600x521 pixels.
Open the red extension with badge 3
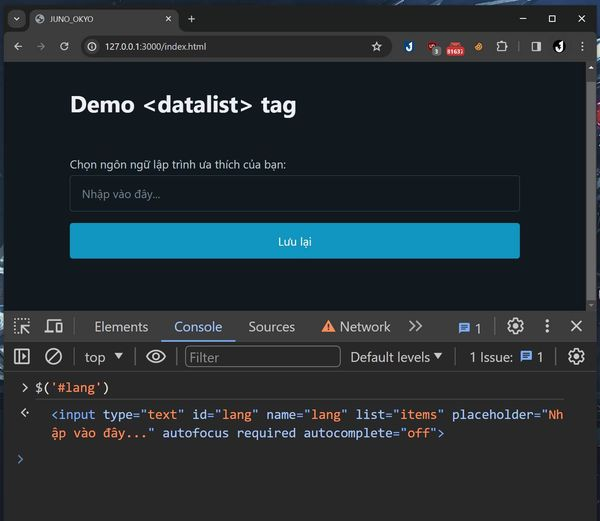pos(433,47)
